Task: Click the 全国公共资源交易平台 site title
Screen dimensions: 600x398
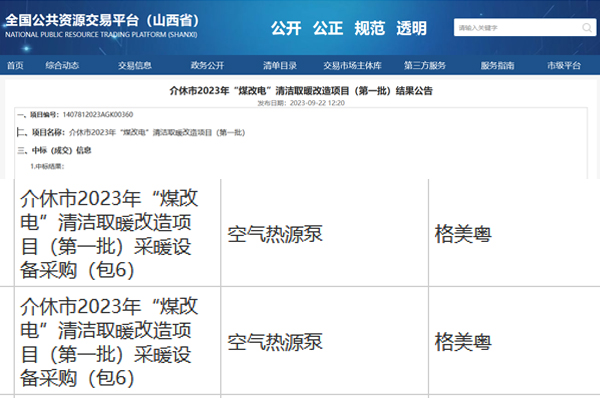Action: pos(102,20)
